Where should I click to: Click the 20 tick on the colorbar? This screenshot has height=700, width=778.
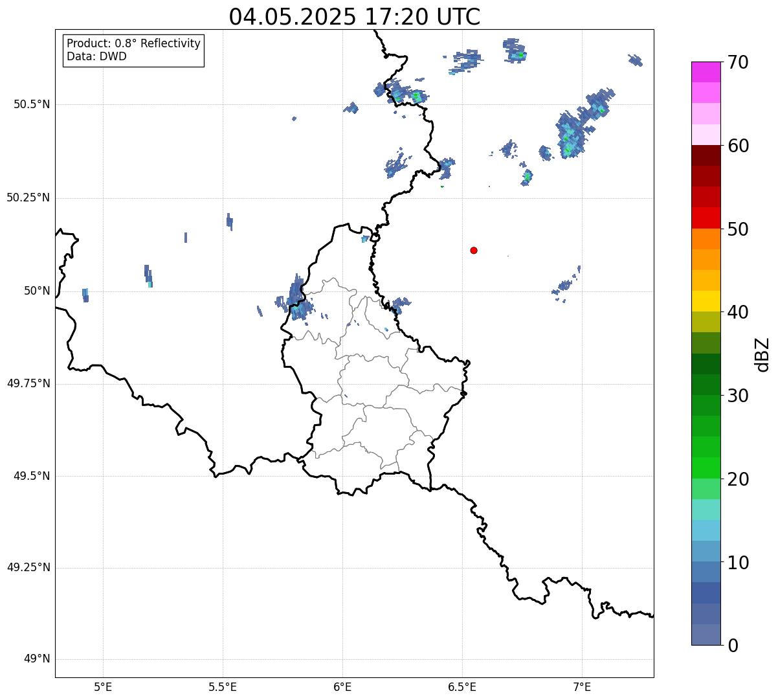pos(739,479)
